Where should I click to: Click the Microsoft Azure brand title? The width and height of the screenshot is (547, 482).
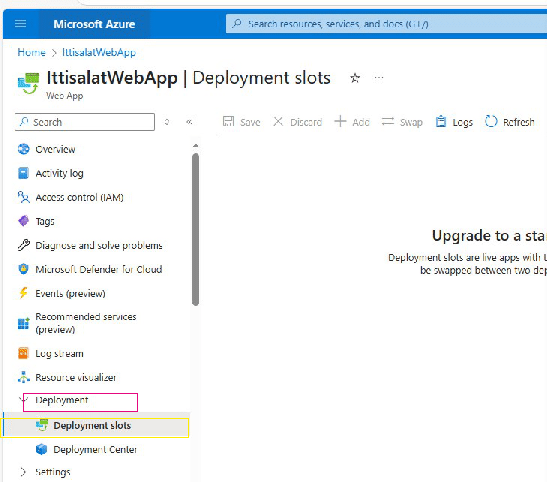(x=94, y=24)
